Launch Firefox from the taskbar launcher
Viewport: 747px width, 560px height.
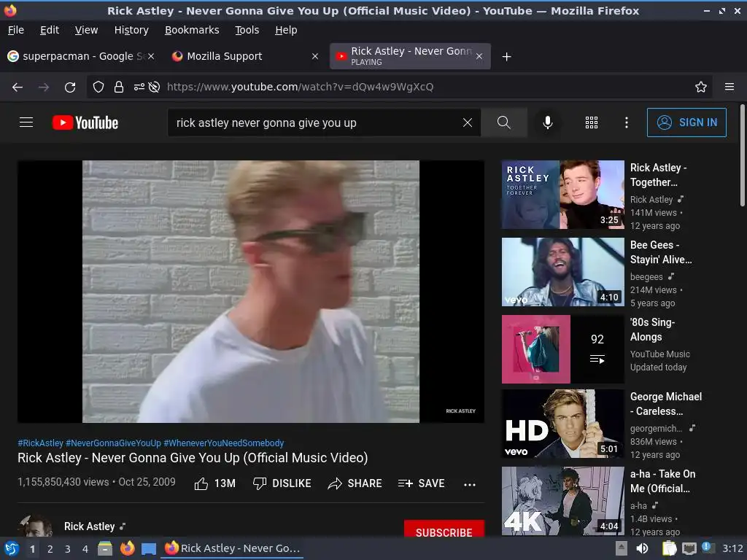tap(127, 548)
